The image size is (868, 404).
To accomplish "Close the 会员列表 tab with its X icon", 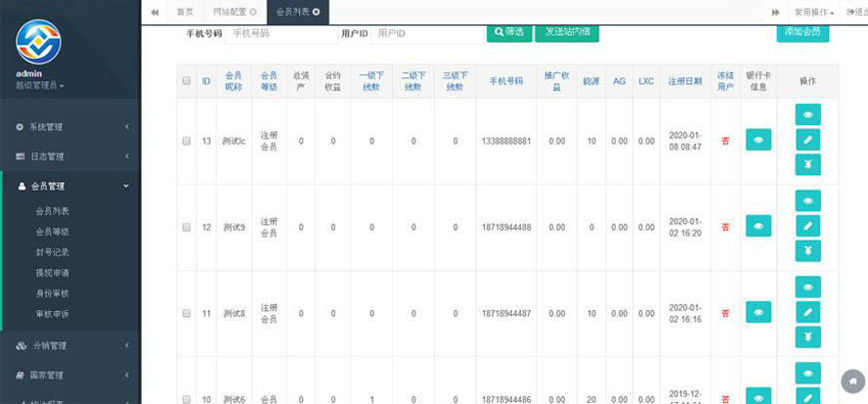I will (316, 12).
